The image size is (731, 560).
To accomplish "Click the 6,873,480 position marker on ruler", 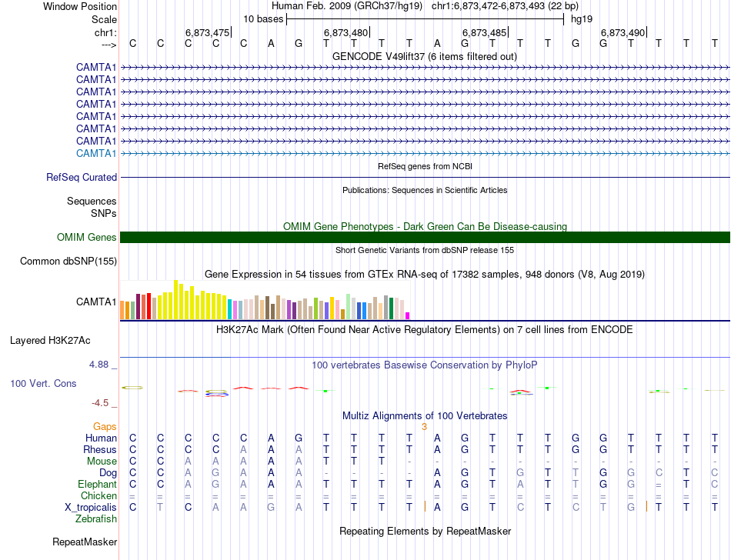I will pos(345,32).
